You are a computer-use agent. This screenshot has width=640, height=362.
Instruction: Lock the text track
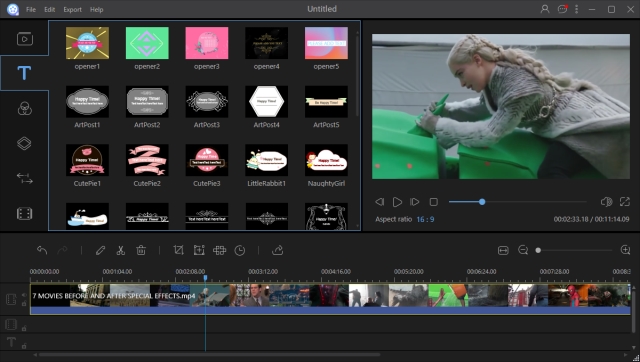(x=24, y=346)
